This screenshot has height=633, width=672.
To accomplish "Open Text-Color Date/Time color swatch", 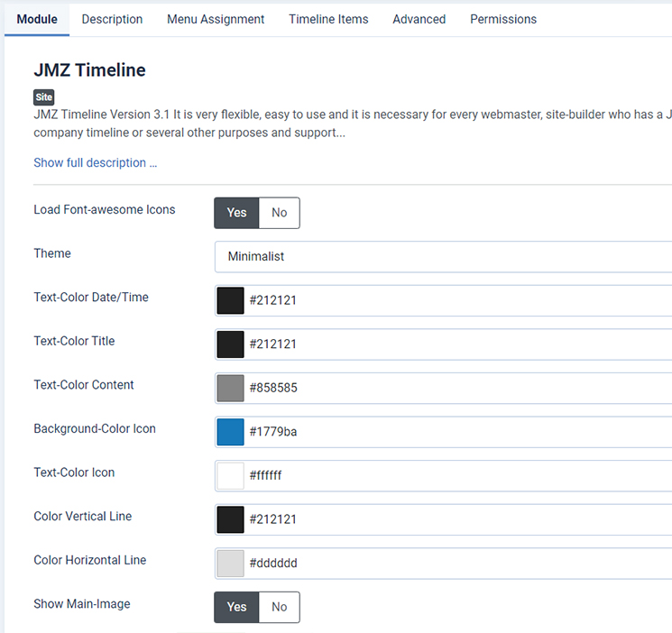I will pos(231,300).
